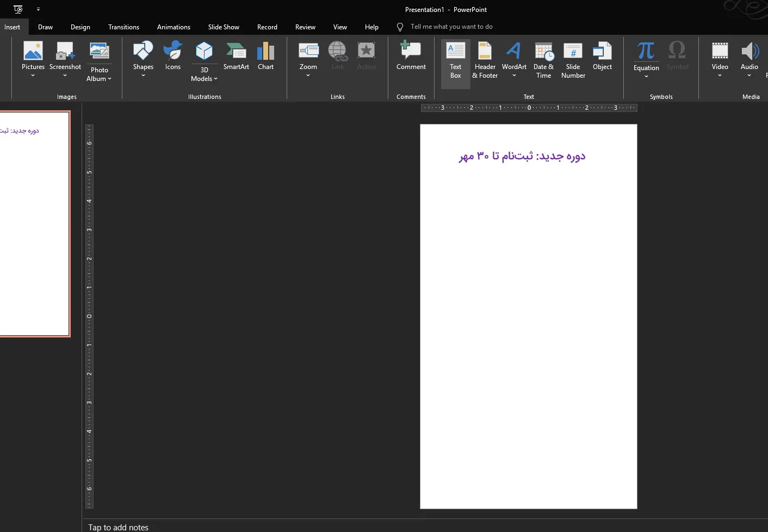Open Customize Quick Access Toolbar arrow
The image size is (768, 532).
pos(38,9)
